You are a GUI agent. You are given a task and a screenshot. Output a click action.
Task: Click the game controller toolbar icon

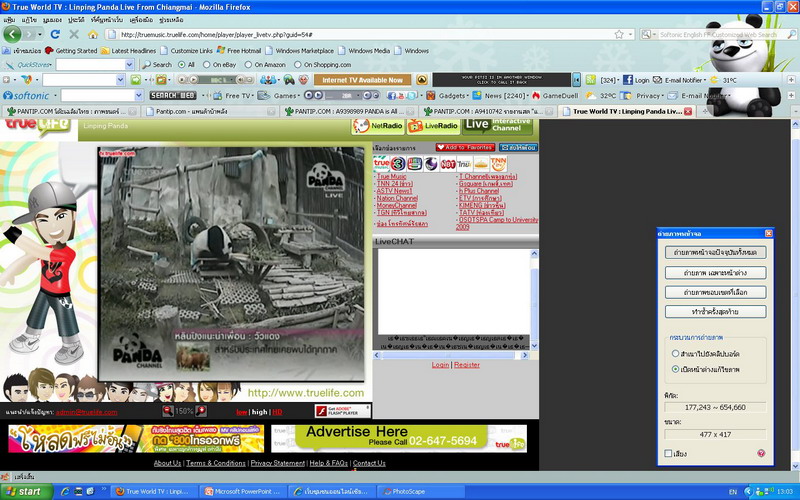click(x=289, y=80)
